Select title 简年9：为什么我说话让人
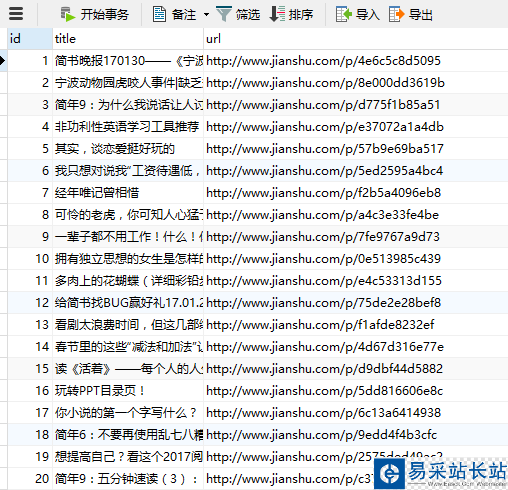 point(128,105)
